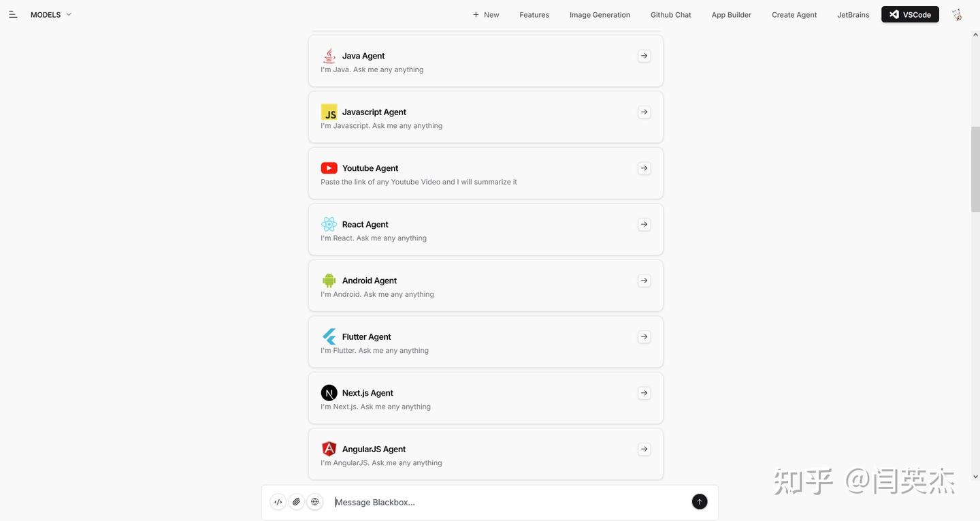This screenshot has height=521, width=980.
Task: Select Create Agent
Action: click(794, 14)
